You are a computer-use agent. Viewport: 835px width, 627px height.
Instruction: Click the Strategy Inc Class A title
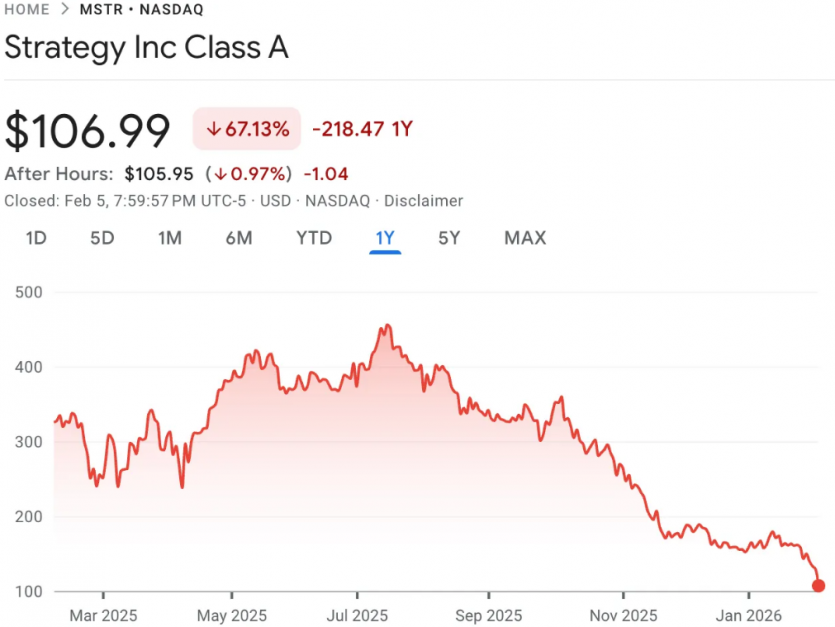pos(147,48)
